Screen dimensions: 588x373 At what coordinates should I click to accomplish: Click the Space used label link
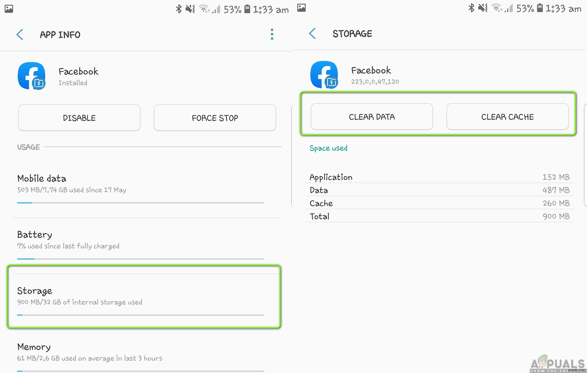[x=328, y=148]
